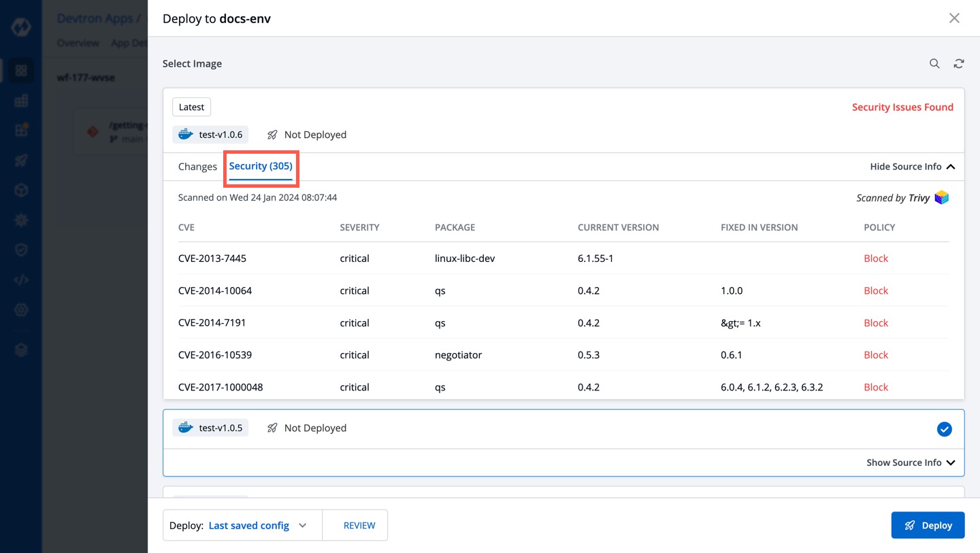Click the Stack Manager layers icon
This screenshot has width=980, height=553.
[22, 349]
